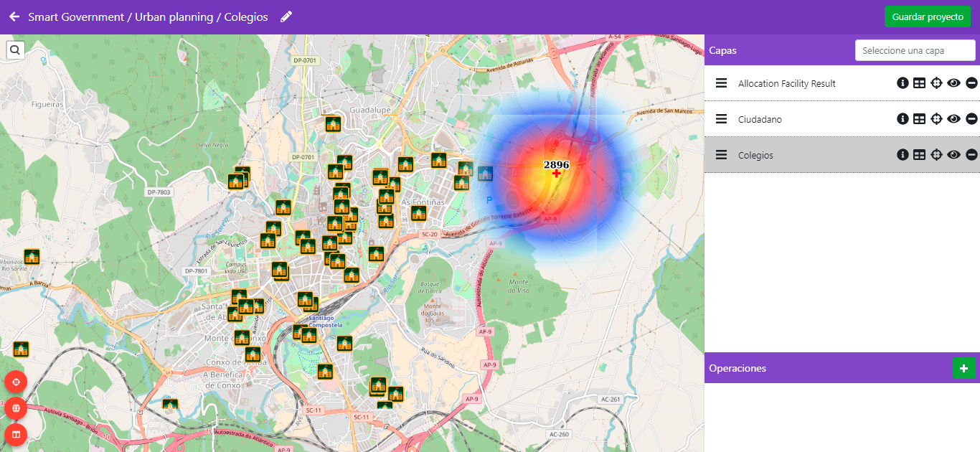Viewport: 980px width, 452px height.
Task: Select the Allocation Facility Result layer name
Action: [786, 83]
